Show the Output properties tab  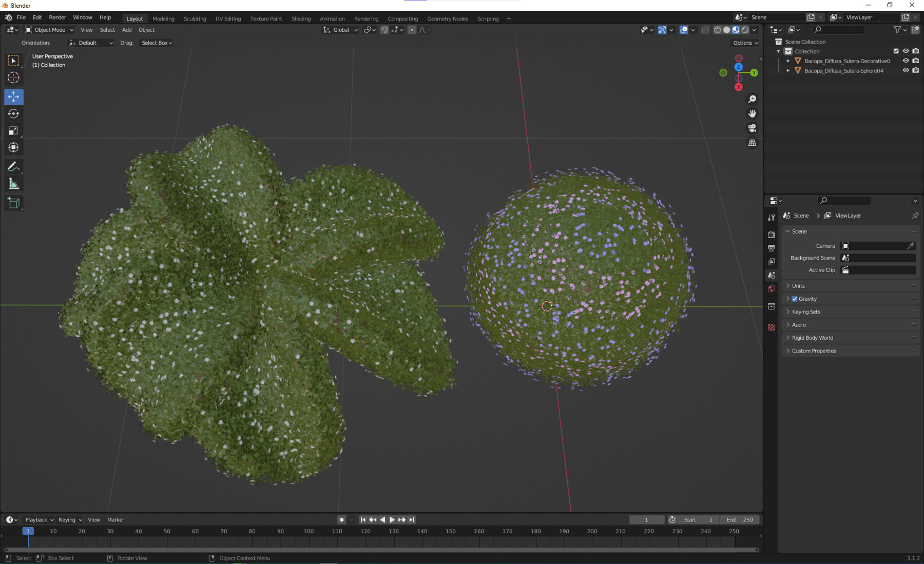click(x=772, y=248)
